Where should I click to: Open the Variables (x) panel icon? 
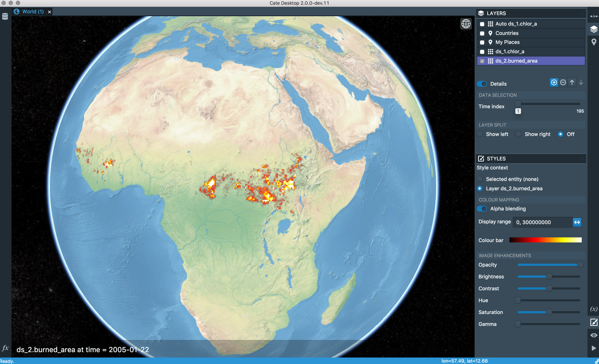point(594,309)
